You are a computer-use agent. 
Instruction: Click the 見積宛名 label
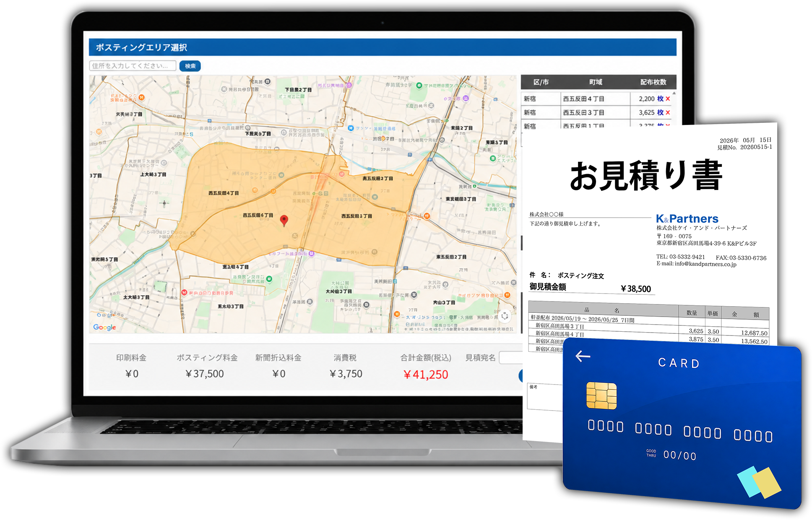click(481, 358)
